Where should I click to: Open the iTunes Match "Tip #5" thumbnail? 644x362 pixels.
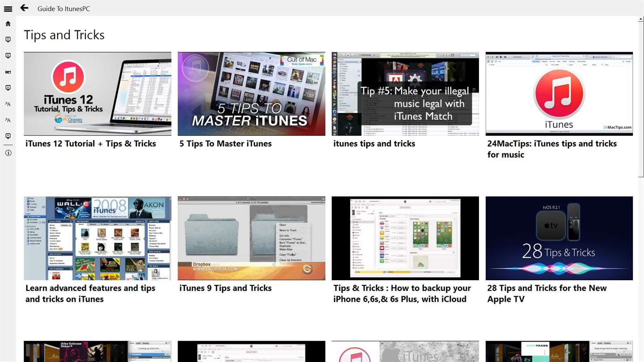405,94
